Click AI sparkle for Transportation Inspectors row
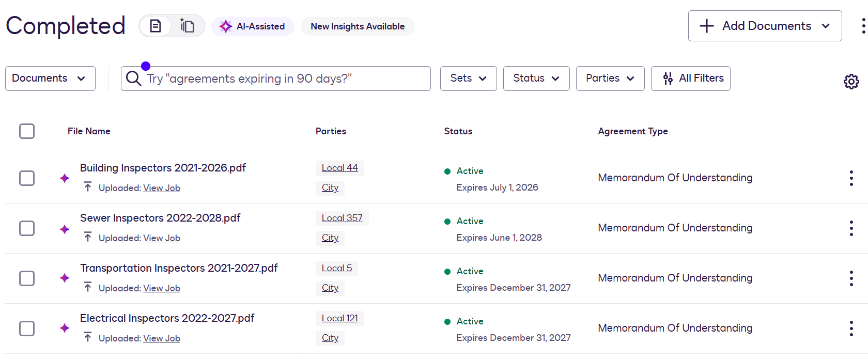 (x=65, y=278)
